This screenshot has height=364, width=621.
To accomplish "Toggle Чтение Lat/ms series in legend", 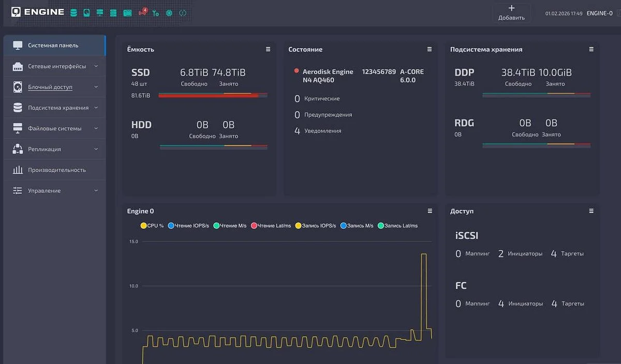I will tap(270, 226).
